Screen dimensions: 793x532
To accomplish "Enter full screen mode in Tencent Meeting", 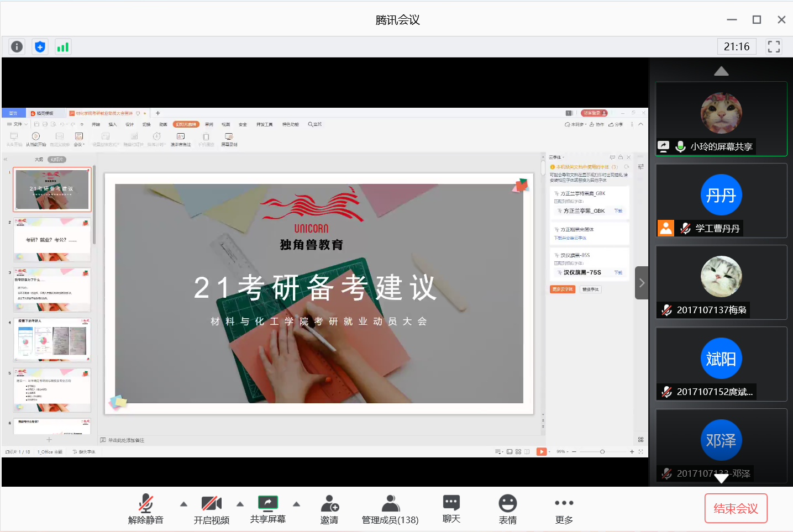I will click(x=774, y=47).
